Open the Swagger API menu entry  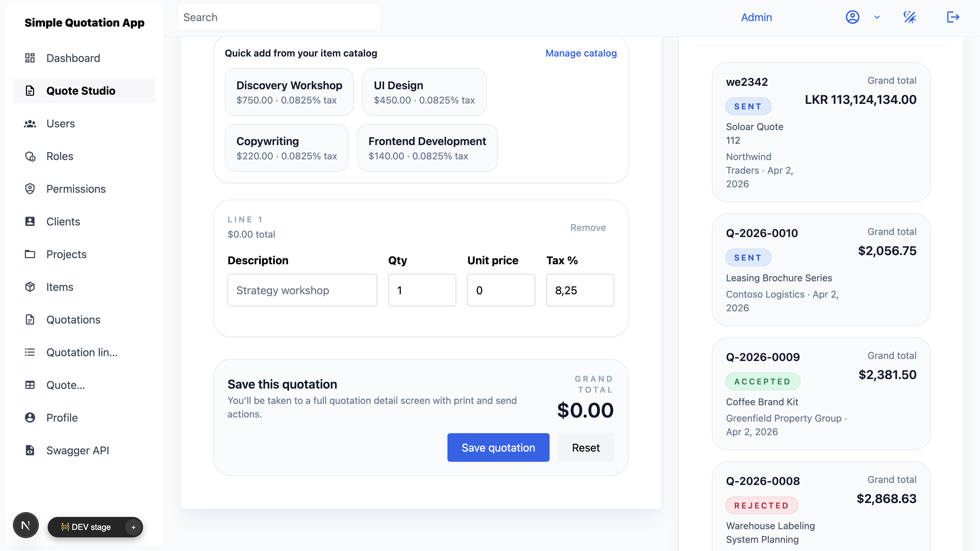[78, 450]
